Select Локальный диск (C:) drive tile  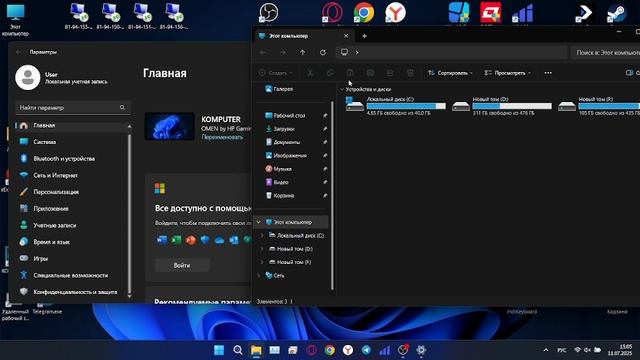pyautogui.click(x=396, y=106)
